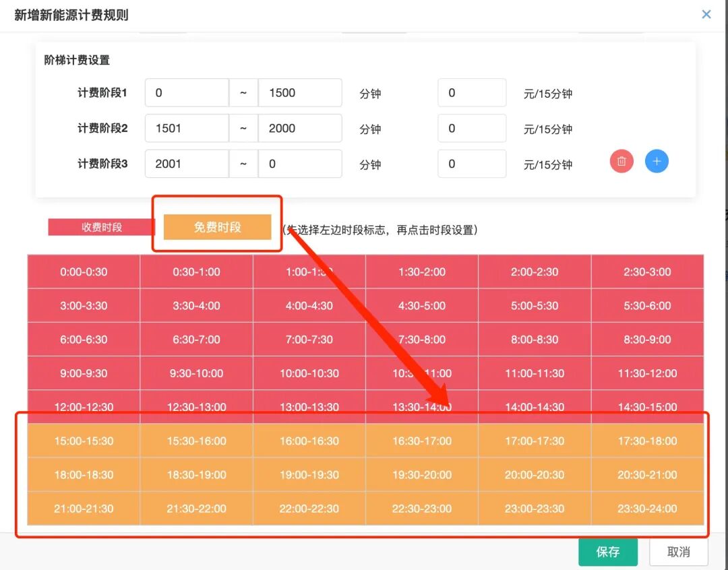Toggle time slot 2:00-2:30
This screenshot has height=570, width=728.
pos(535,272)
